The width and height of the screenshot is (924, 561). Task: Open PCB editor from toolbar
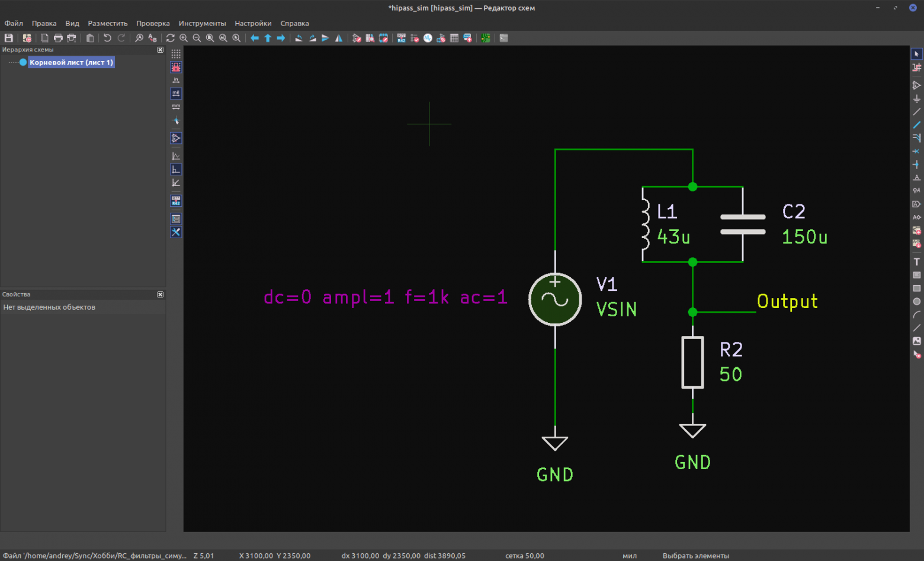pyautogui.click(x=485, y=38)
